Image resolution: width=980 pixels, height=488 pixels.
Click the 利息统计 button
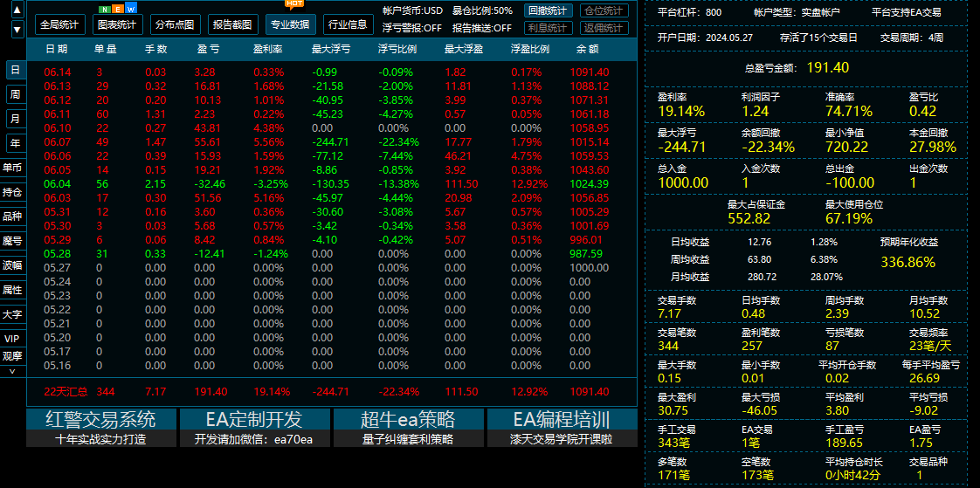coord(548,27)
